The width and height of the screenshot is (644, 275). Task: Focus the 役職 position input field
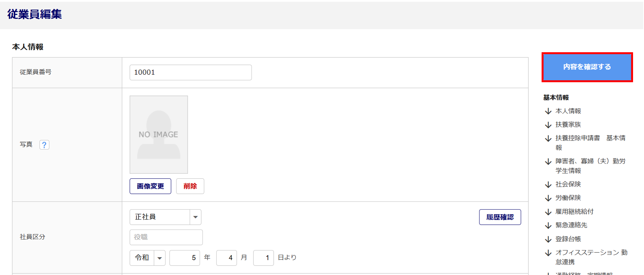pyautogui.click(x=166, y=237)
